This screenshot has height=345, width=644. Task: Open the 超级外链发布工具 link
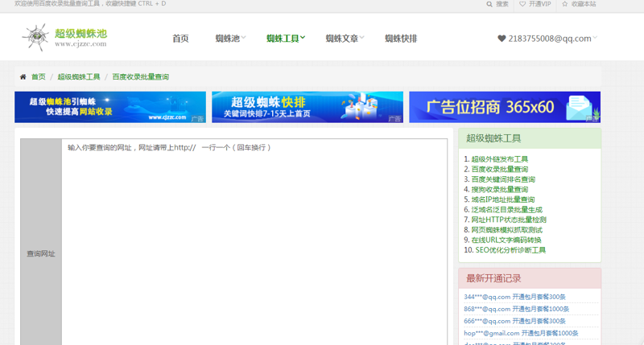coord(499,159)
